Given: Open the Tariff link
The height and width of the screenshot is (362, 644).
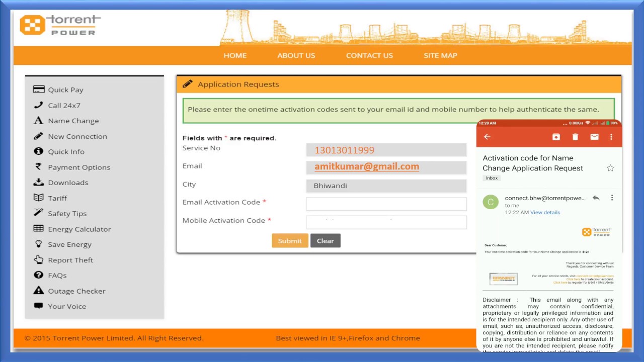Looking at the screenshot, I should [57, 198].
